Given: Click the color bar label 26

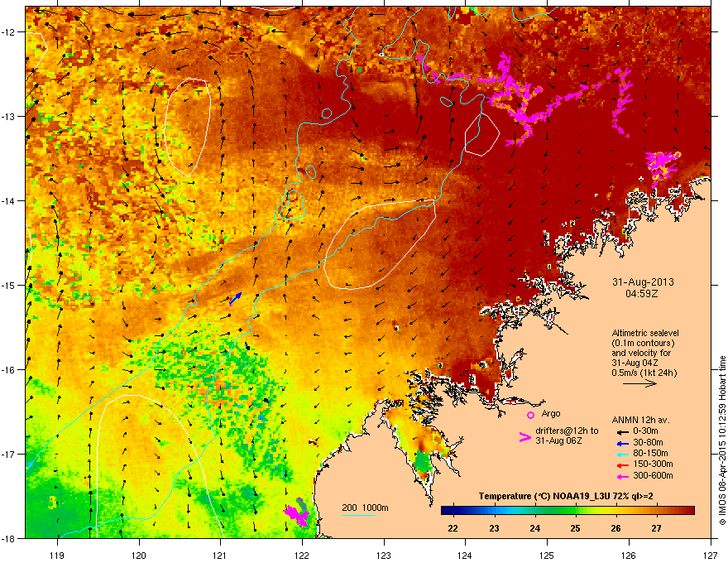Looking at the screenshot, I should pyautogui.click(x=615, y=528).
